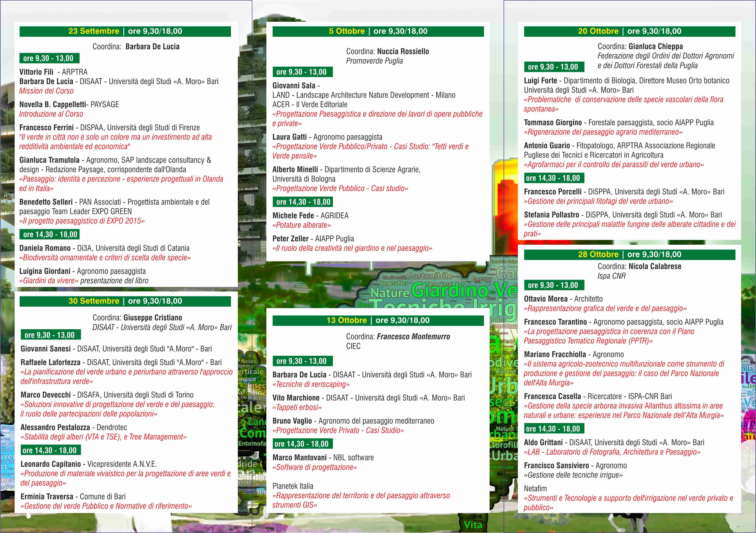The image size is (756, 533).
Task: Click the '20 Ottobre' date header
Action: [630, 31]
